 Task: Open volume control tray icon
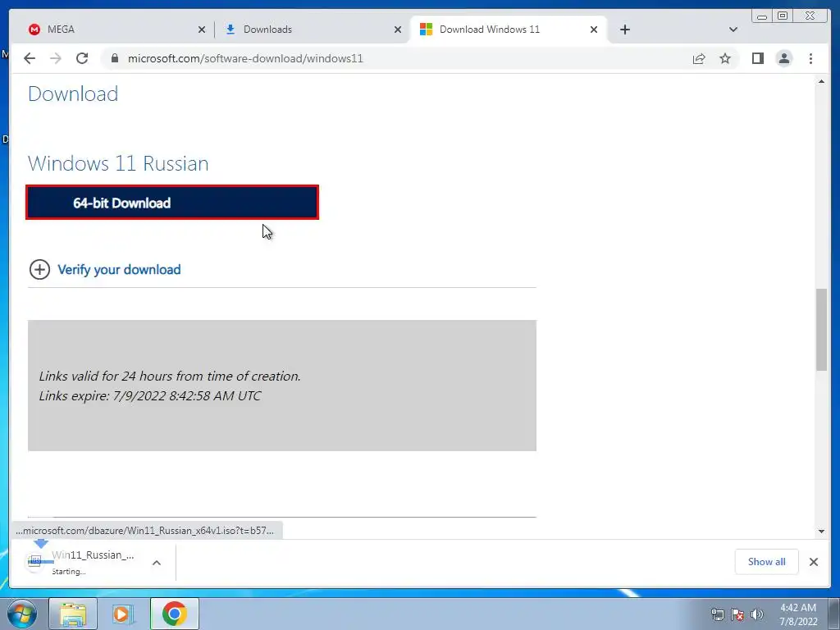click(757, 614)
